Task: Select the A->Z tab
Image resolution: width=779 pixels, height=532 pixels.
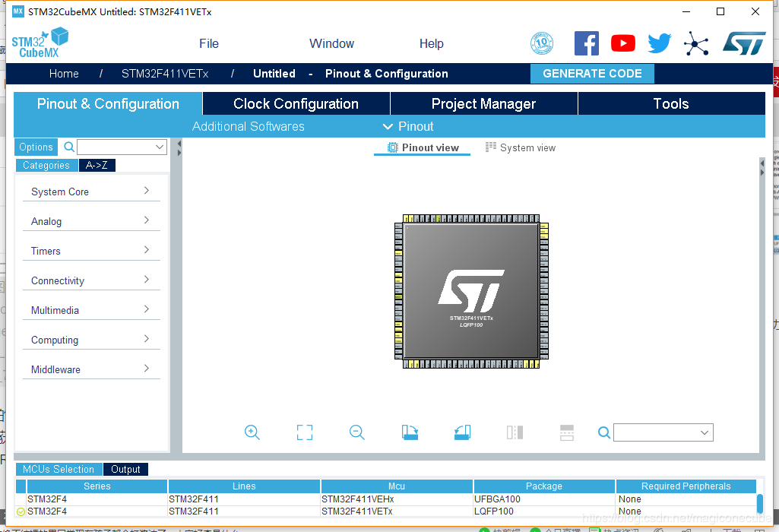Action: 97,166
